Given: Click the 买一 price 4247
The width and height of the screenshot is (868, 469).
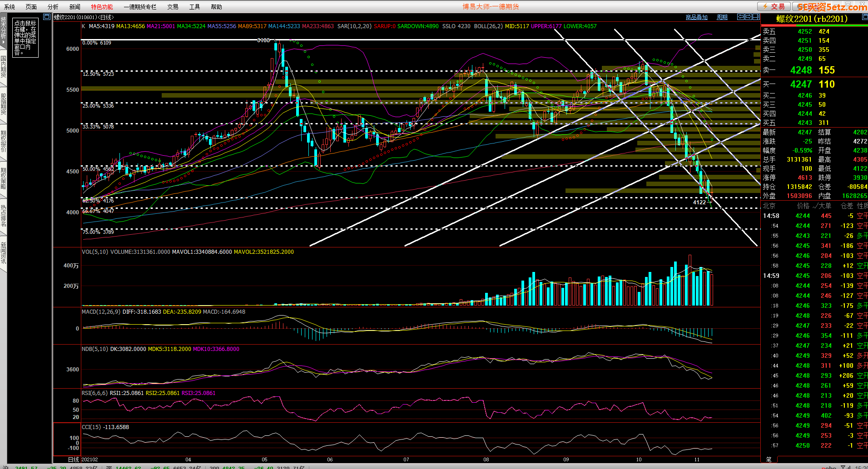Looking at the screenshot, I should (801, 84).
